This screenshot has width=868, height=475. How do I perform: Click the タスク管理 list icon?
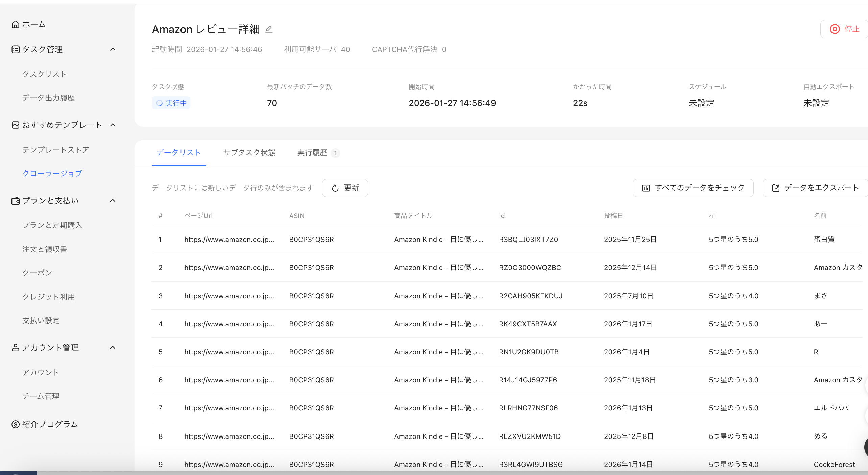tap(15, 49)
